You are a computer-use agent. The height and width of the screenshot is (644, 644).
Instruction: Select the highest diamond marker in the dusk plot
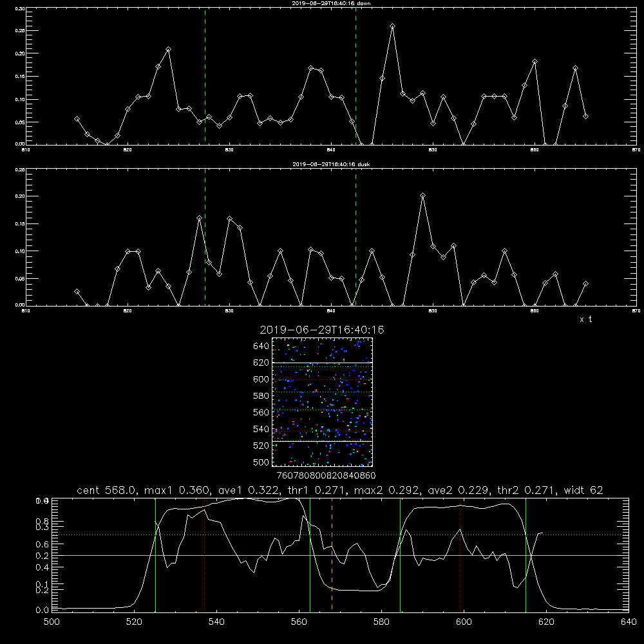click(x=423, y=196)
